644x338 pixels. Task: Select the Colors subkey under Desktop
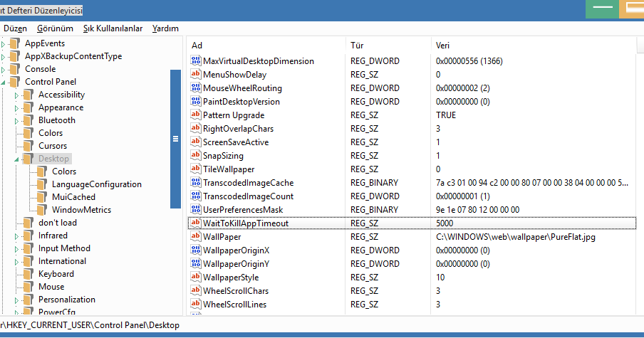click(x=64, y=171)
